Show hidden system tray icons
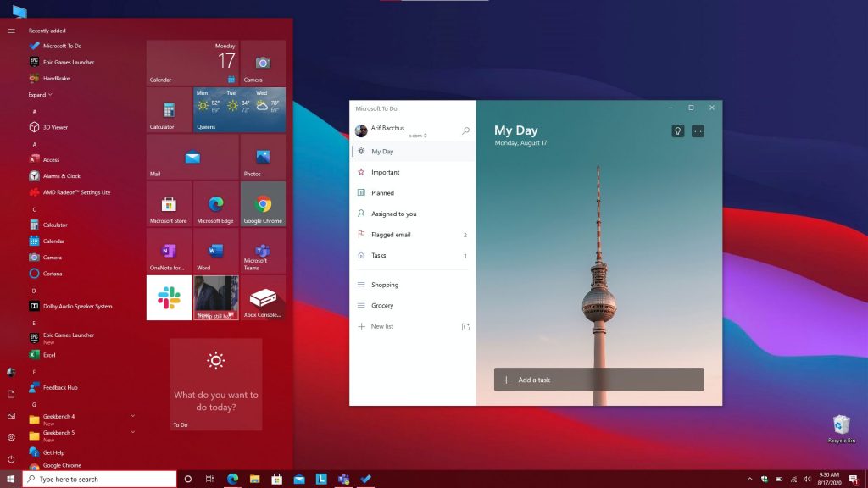The height and width of the screenshot is (488, 868). (x=749, y=480)
